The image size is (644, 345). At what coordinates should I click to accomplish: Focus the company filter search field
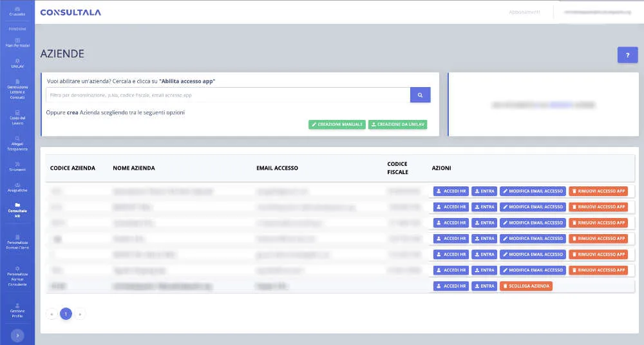[x=228, y=95]
